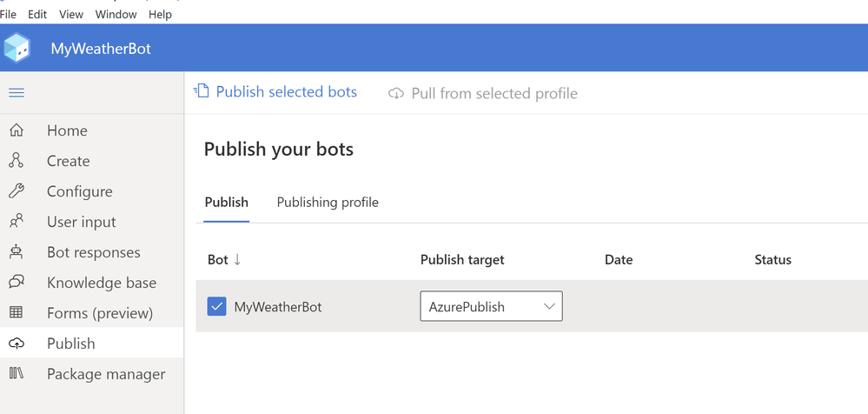Open the File menu
868x414 pixels.
(x=9, y=15)
